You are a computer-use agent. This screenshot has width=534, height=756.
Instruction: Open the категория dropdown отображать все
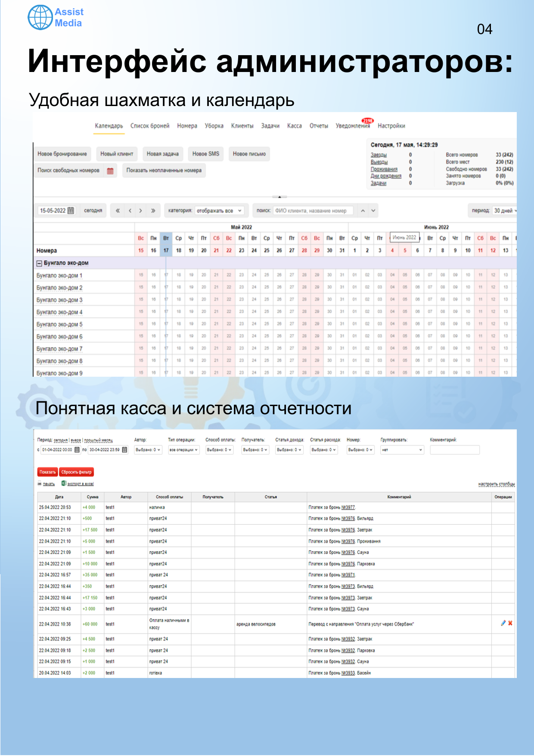tap(220, 211)
